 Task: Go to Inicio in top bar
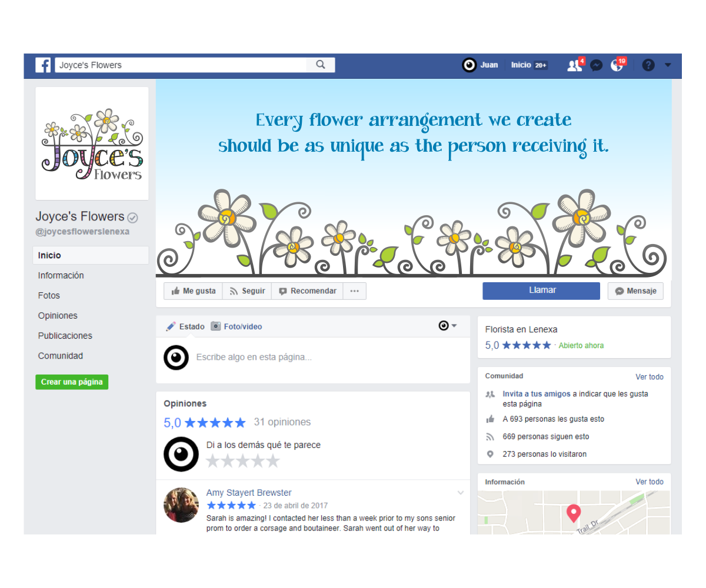[521, 65]
